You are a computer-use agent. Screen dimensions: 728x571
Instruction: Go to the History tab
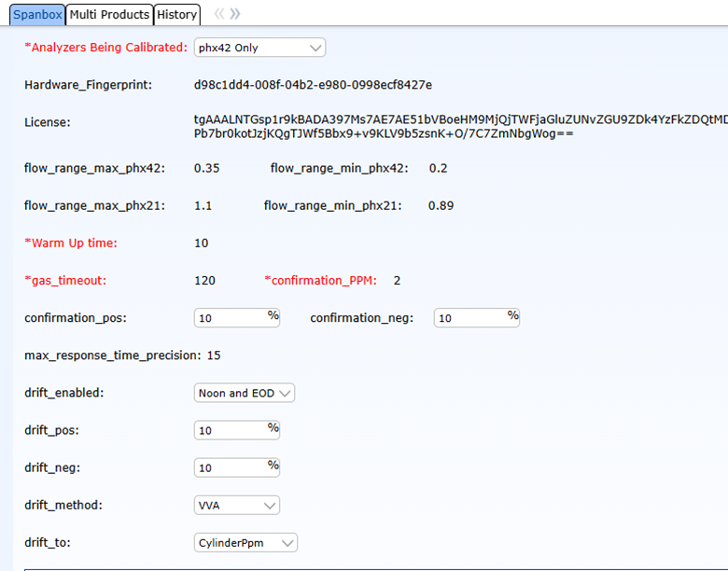[176, 14]
